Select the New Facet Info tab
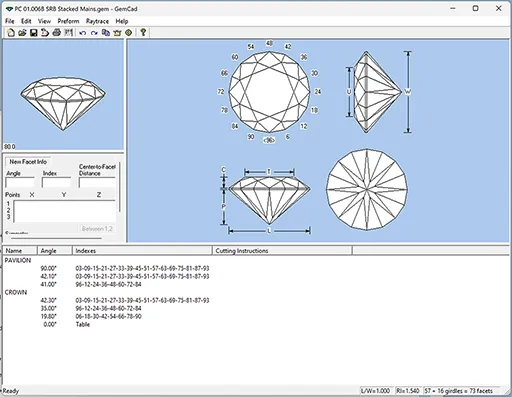Viewport: 512px width, 397px height. (x=28, y=162)
